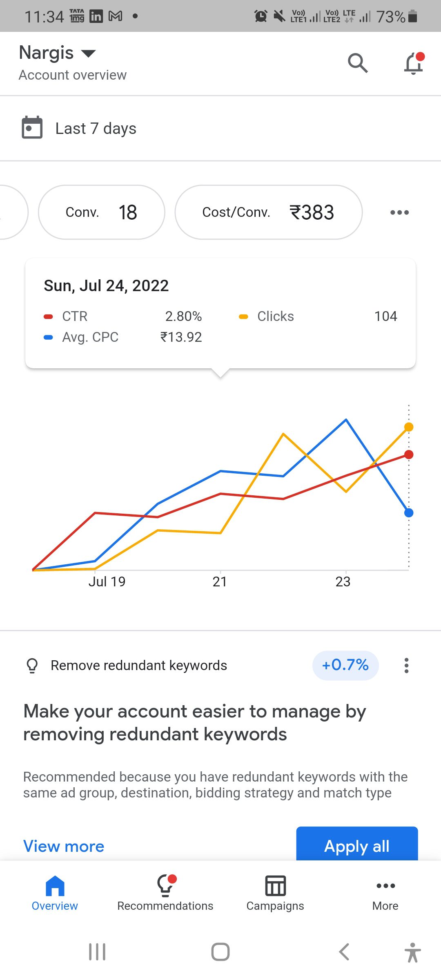Open the notifications bell

414,63
